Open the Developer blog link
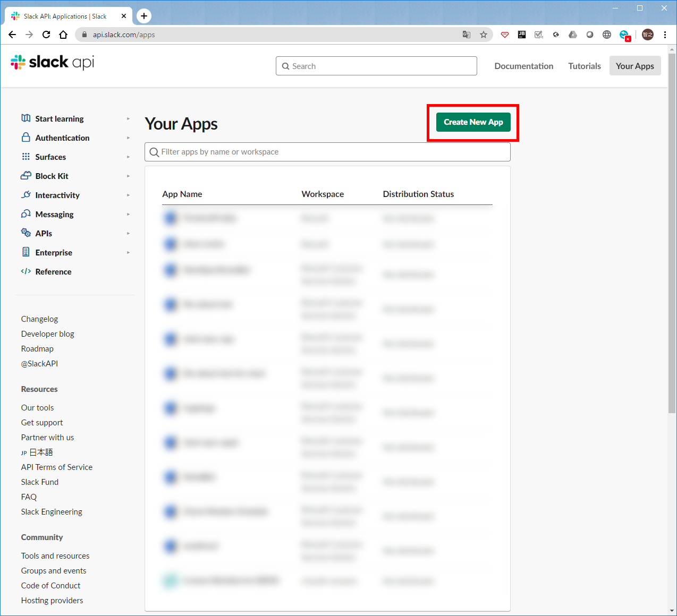The height and width of the screenshot is (616, 677). coord(47,334)
